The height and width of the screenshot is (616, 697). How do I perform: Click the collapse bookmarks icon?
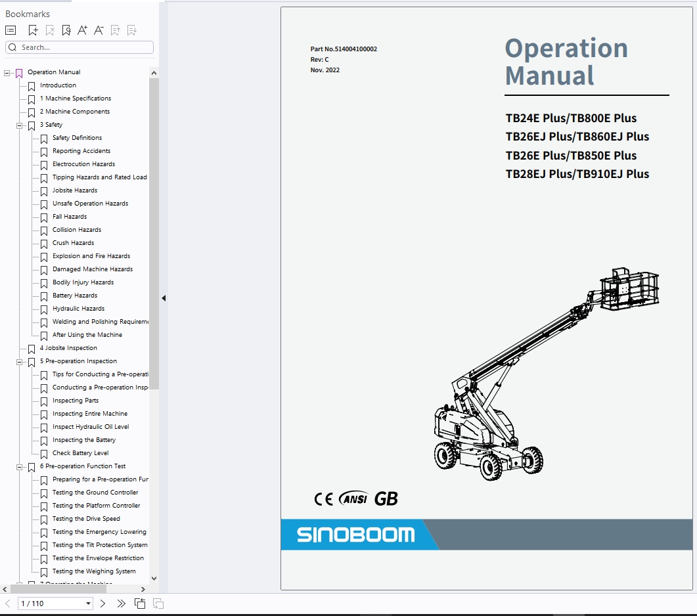pyautogui.click(x=132, y=30)
